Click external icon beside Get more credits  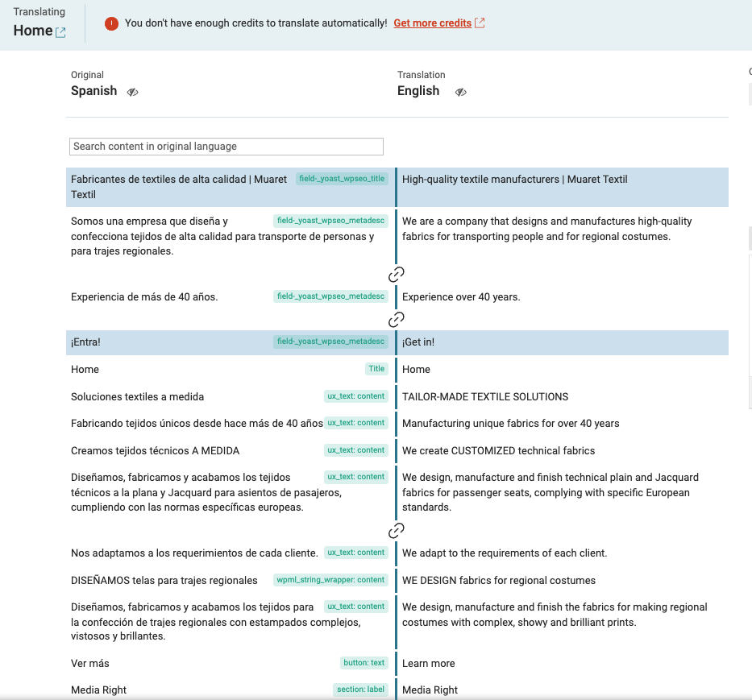pyautogui.click(x=480, y=23)
